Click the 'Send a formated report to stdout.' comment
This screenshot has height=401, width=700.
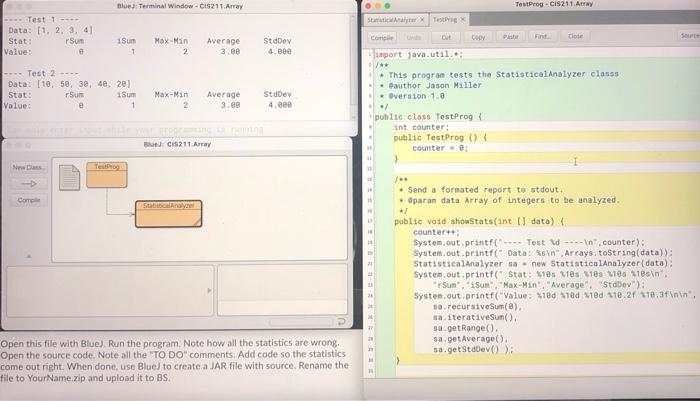click(485, 190)
